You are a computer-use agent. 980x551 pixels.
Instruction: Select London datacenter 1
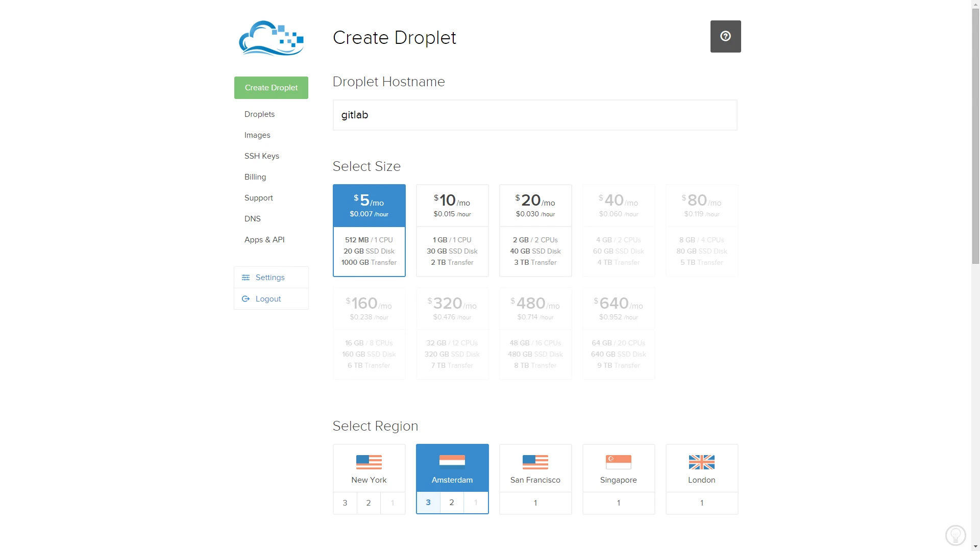click(702, 503)
